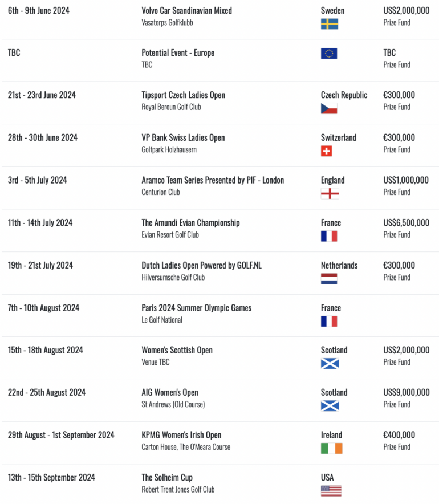The image size is (439, 504).
Task: Click the USA flag icon
Action: [x=331, y=491]
